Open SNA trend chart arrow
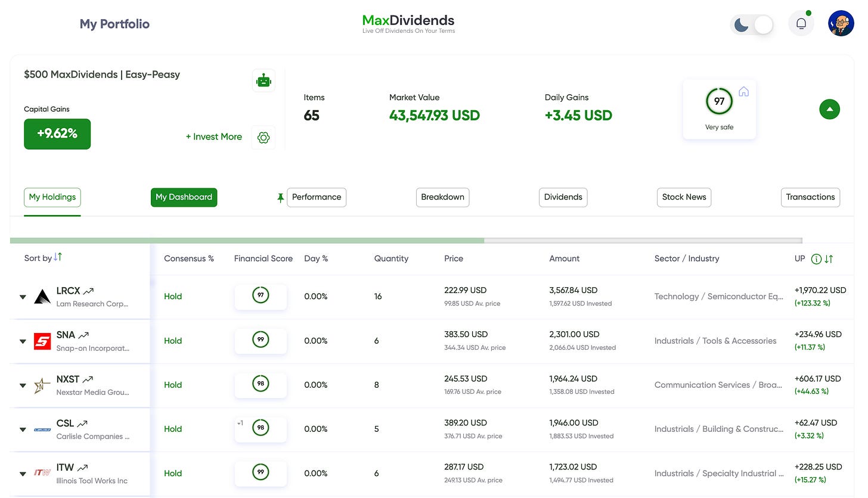The width and height of the screenshot is (868, 498). (83, 335)
